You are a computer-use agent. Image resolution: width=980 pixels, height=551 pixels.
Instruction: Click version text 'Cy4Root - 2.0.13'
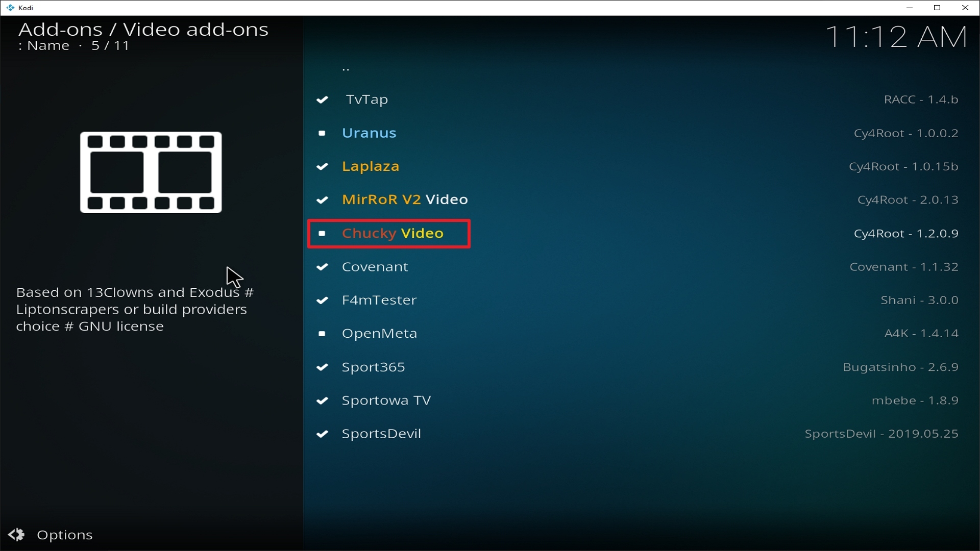pos(908,200)
